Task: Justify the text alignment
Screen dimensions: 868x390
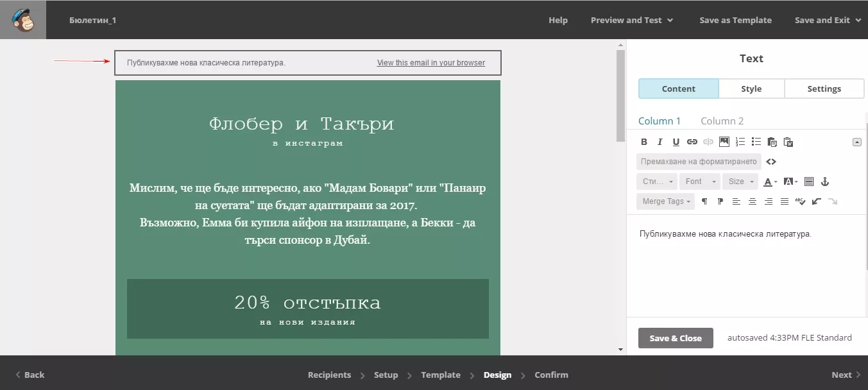Action: click(784, 201)
